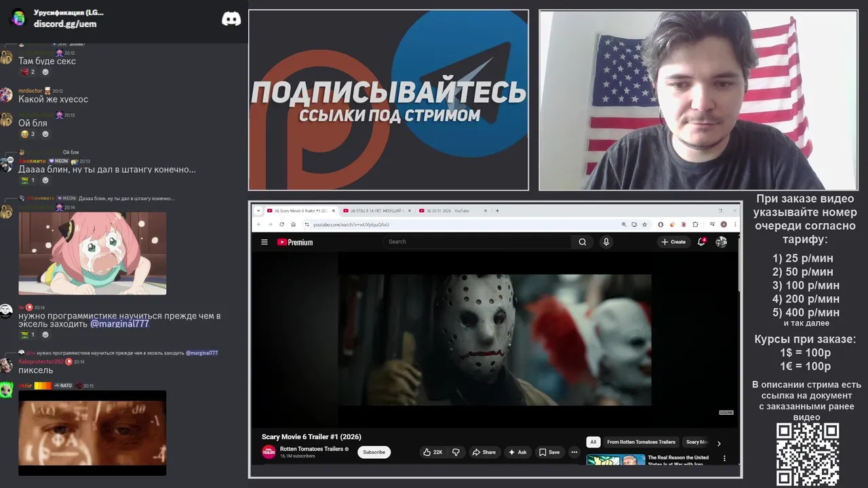Screen dimensions: 868x488
Task: Subscribe to Rotten Tomatoes Trailers
Action: [x=374, y=452]
